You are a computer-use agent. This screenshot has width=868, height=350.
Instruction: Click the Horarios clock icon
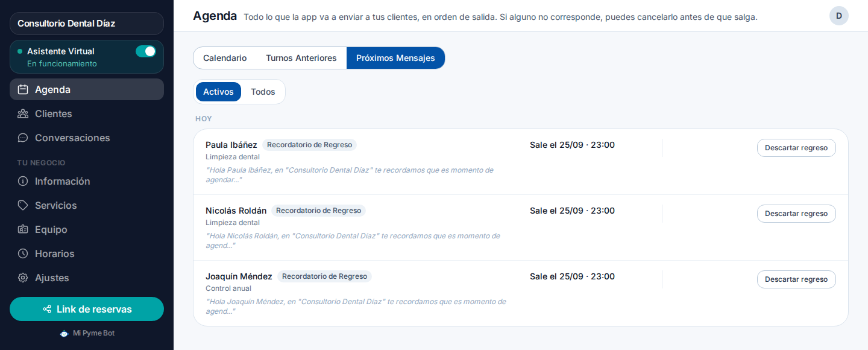23,253
